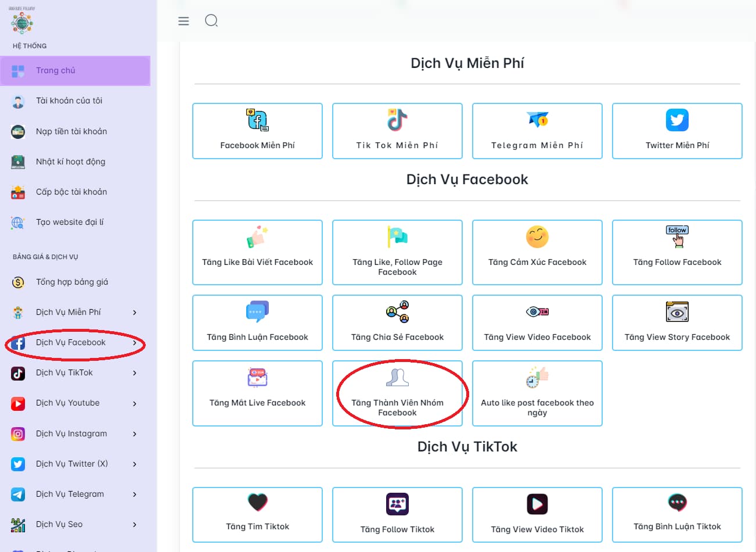Click the heart icon for Tăng Tim Tiktok
The height and width of the screenshot is (552, 756).
[x=257, y=502]
